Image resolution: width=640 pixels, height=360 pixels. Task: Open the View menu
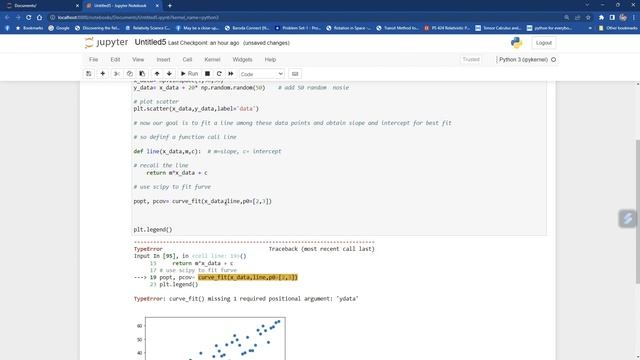point(138,60)
